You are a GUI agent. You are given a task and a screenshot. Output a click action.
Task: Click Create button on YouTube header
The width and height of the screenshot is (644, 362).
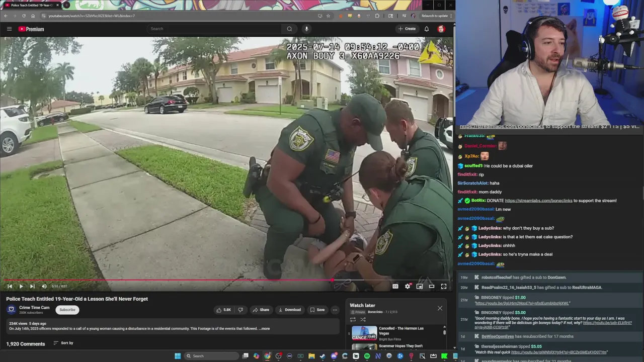(x=407, y=29)
